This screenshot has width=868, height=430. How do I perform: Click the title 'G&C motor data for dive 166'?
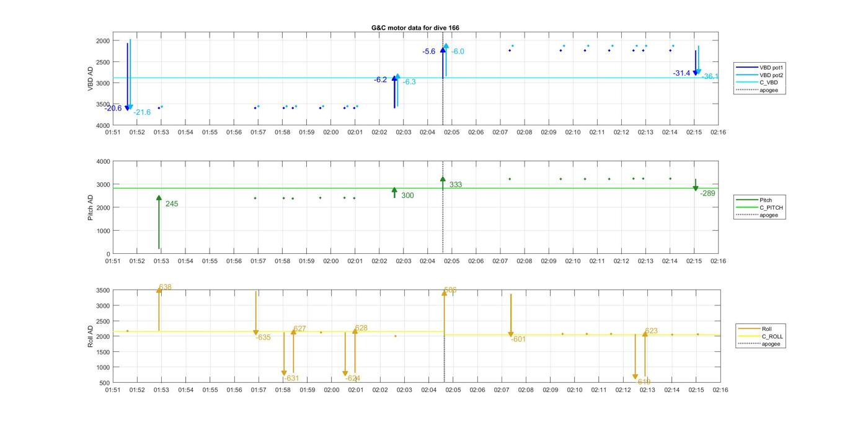pos(415,28)
